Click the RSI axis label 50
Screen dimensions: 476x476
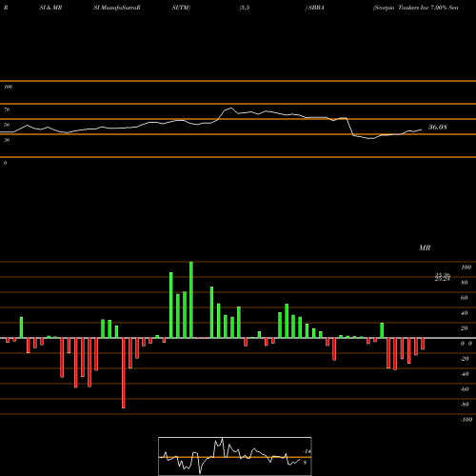[x=7, y=125]
